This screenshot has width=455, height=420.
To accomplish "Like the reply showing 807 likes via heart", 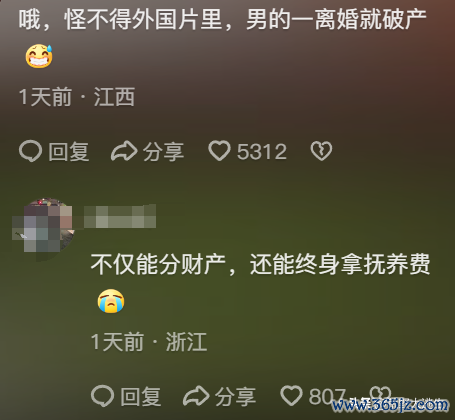I will tap(291, 396).
